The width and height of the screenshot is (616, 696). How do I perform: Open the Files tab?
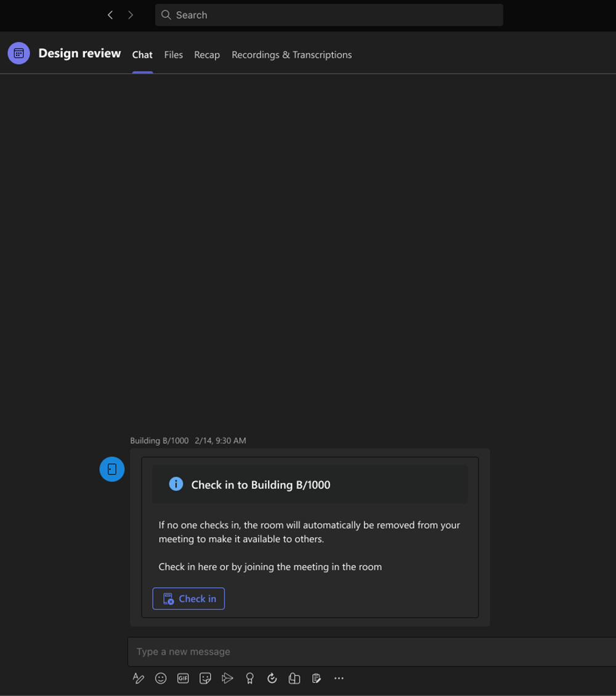point(174,55)
